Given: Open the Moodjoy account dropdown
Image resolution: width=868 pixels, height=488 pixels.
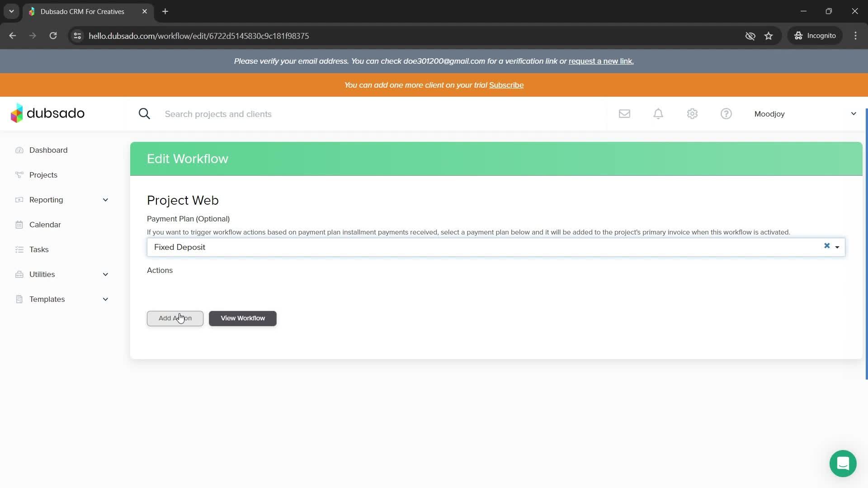Looking at the screenshot, I should tap(805, 114).
